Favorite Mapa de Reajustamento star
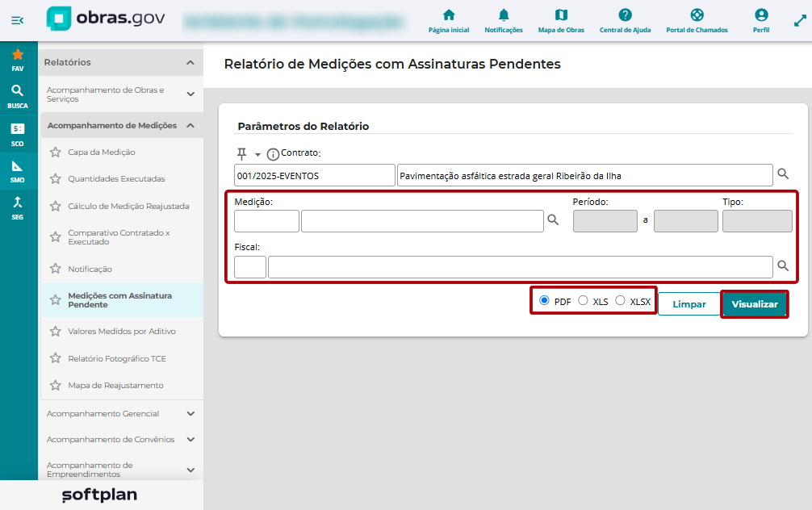This screenshot has width=812, height=510. pyautogui.click(x=56, y=385)
